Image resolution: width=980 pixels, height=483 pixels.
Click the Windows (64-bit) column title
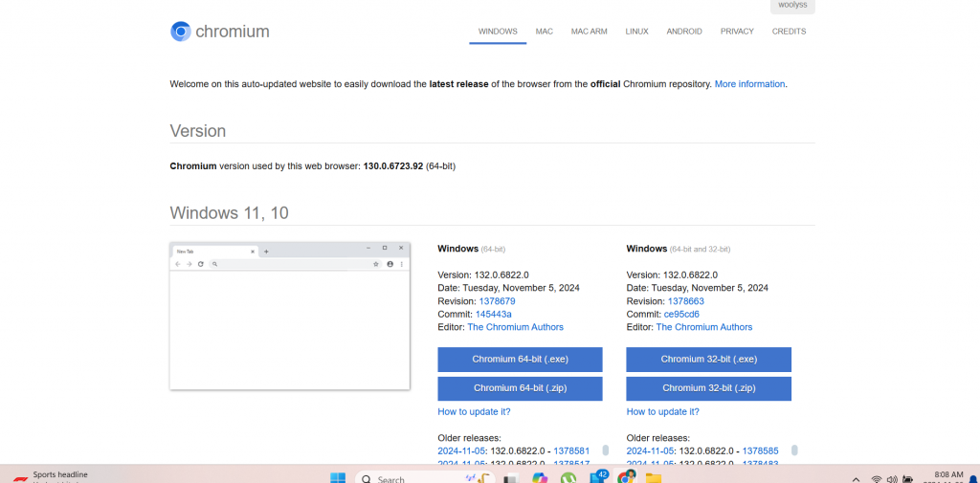tap(471, 249)
